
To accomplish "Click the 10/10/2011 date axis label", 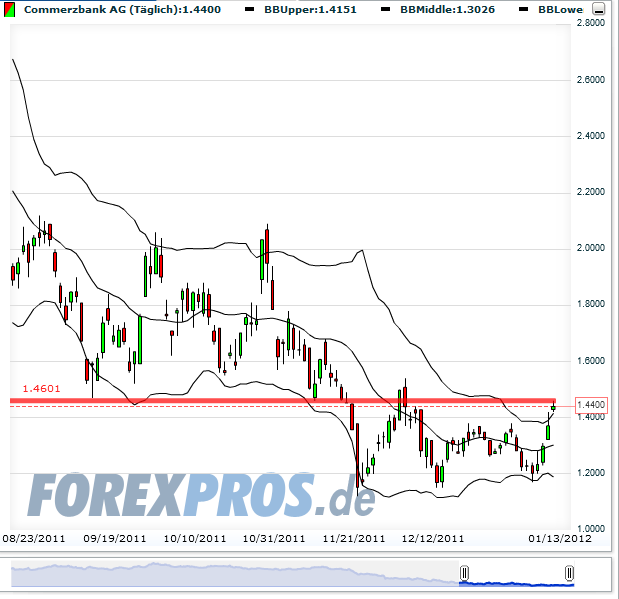I will pyautogui.click(x=195, y=539).
